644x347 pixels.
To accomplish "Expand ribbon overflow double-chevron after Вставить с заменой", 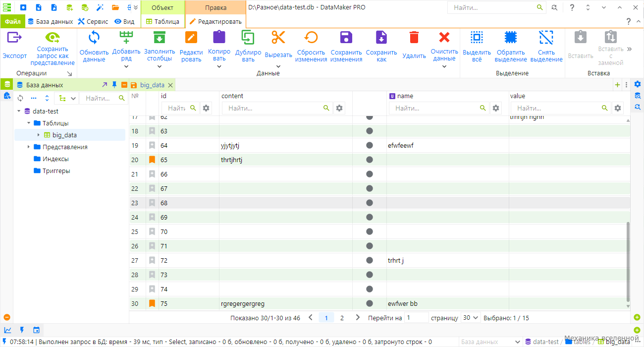I will point(630,49).
